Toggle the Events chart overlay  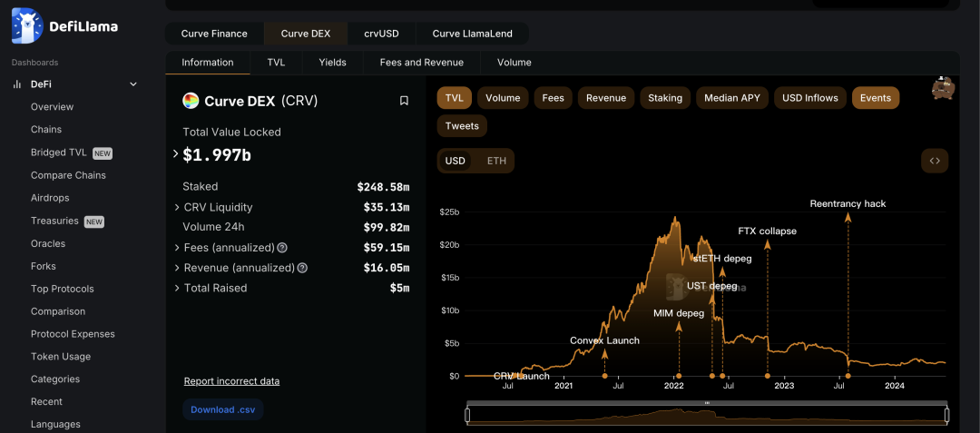876,98
